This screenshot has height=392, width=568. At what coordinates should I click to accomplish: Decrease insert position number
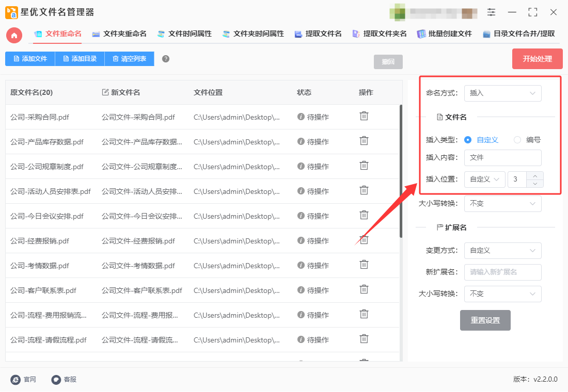tap(535, 184)
